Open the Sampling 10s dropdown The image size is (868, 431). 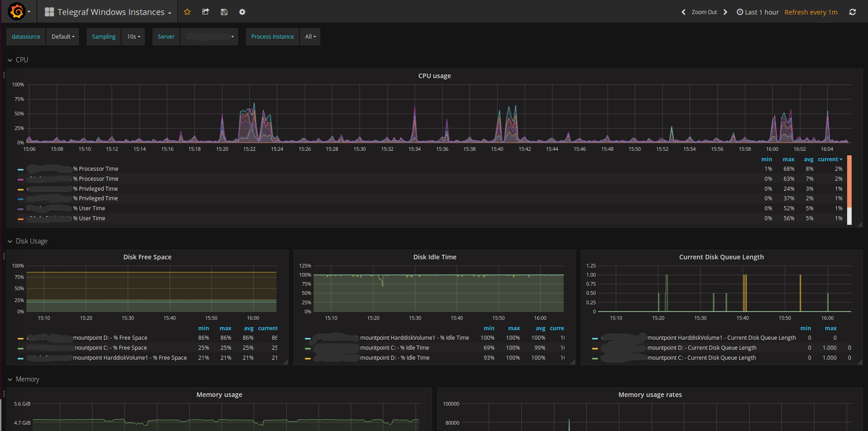pos(133,37)
